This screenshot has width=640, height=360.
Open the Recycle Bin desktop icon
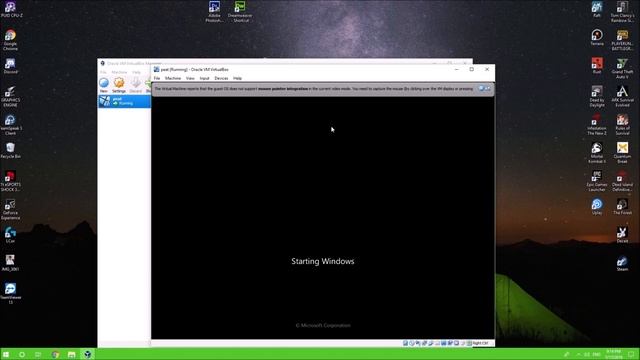point(10,150)
